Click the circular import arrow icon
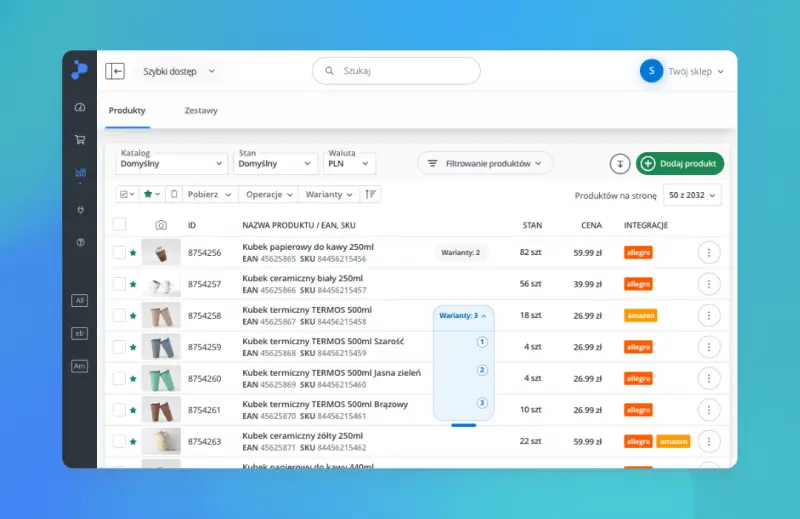This screenshot has height=519, width=800. pos(620,164)
